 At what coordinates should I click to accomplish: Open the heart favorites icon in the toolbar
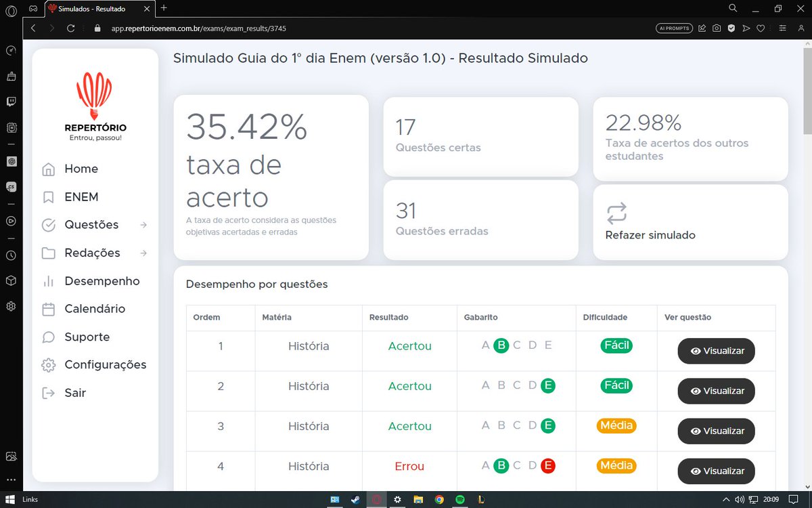pyautogui.click(x=761, y=28)
